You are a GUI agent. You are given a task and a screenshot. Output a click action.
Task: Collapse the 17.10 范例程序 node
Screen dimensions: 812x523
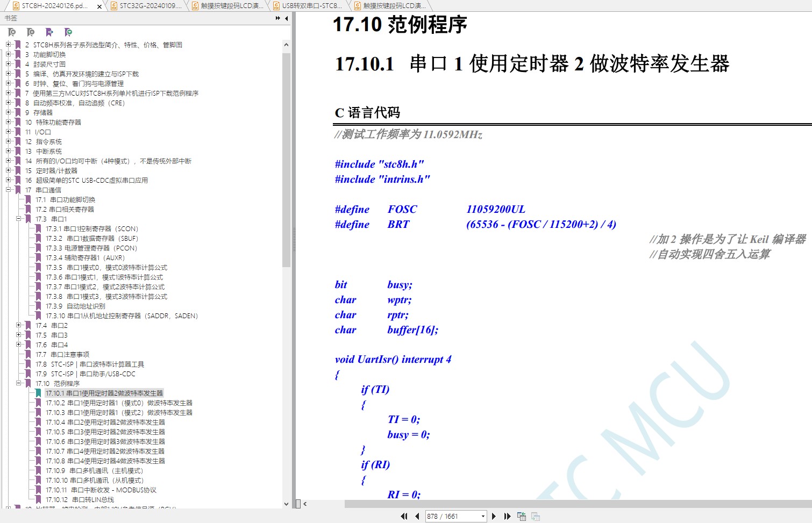[x=18, y=383]
